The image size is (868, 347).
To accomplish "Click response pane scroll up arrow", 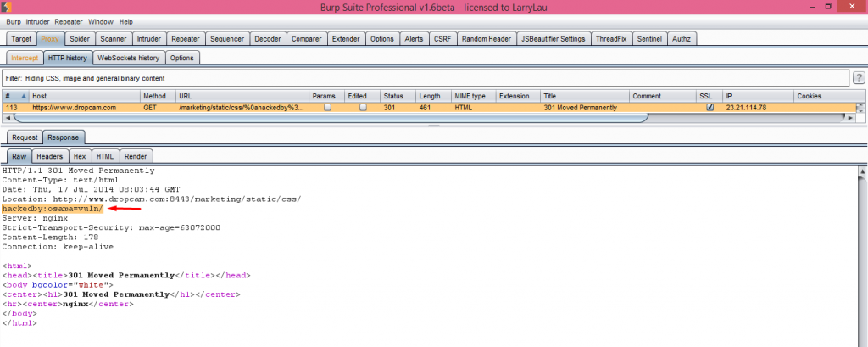I will tap(862, 172).
